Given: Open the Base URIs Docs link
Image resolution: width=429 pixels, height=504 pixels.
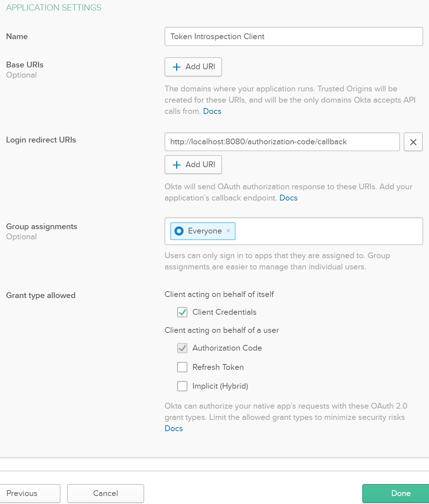Looking at the screenshot, I should (x=212, y=111).
